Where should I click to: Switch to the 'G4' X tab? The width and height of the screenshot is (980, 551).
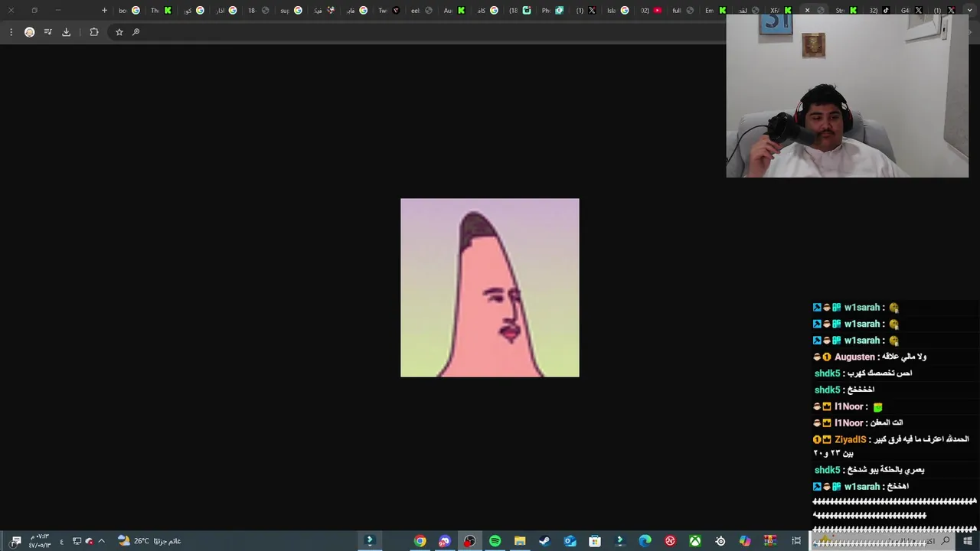(911, 11)
